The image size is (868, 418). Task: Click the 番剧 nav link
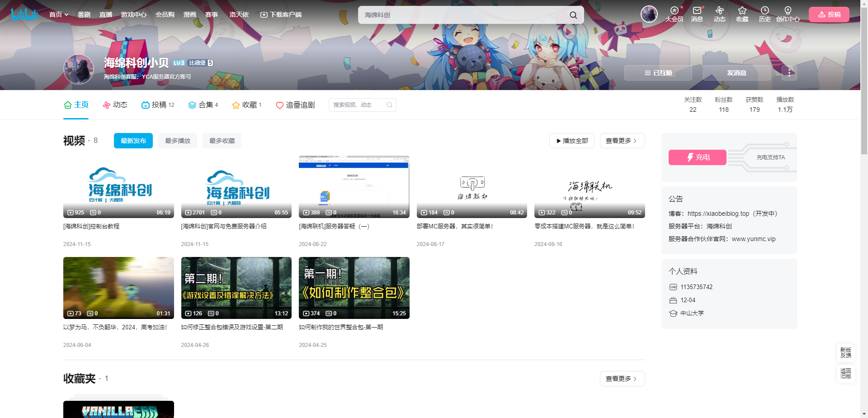click(x=84, y=14)
